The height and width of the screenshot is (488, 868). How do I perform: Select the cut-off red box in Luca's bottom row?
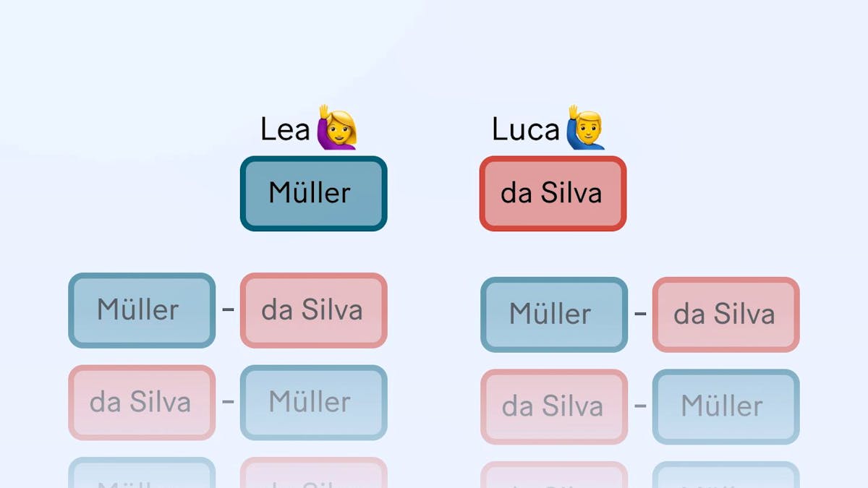[x=554, y=475]
